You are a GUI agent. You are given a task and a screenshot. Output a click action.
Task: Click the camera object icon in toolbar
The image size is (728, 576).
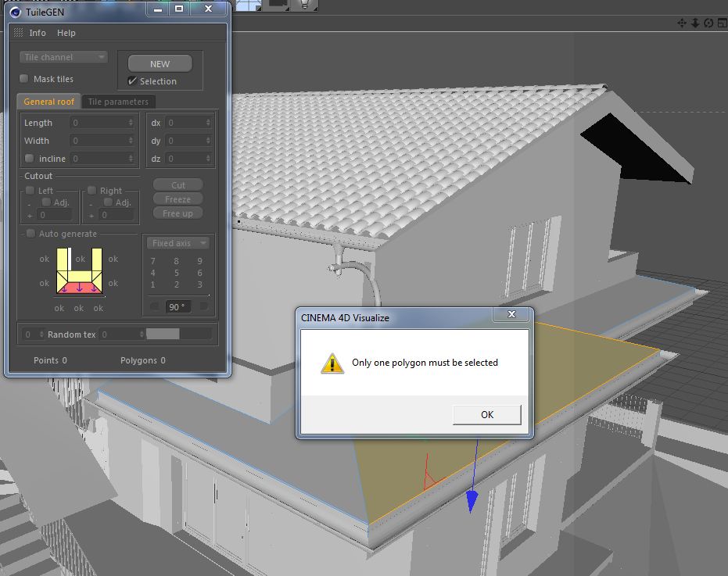(277, 5)
